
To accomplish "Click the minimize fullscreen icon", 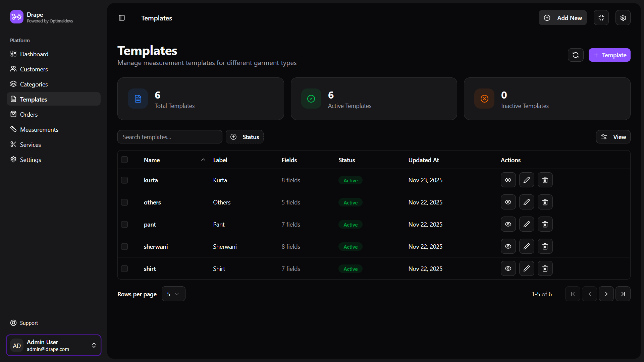I will click(601, 18).
